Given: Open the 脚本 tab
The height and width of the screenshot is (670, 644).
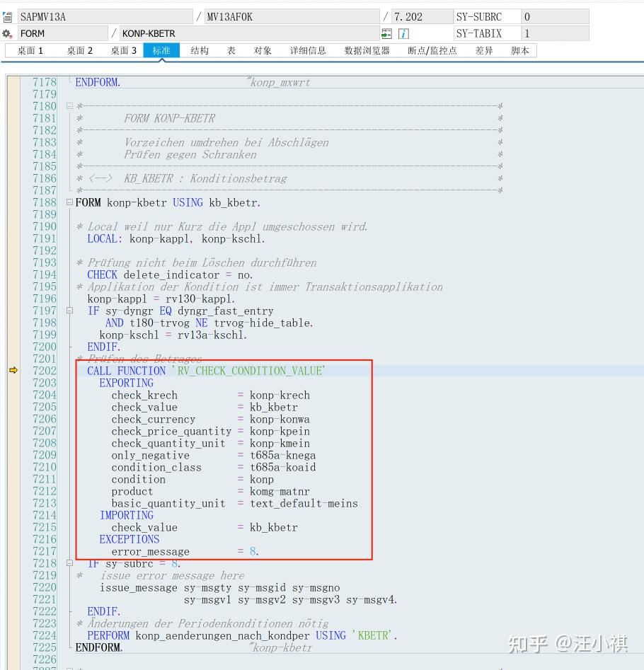Looking at the screenshot, I should point(520,50).
